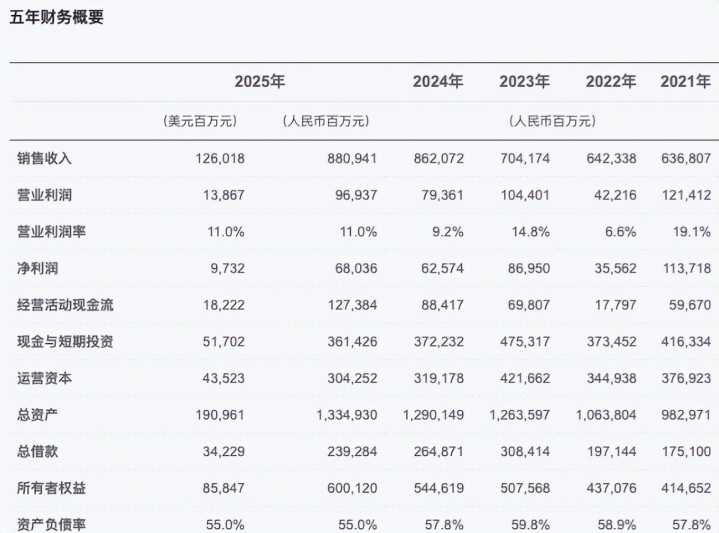Viewport: 719px width, 533px height.
Task: Select the 704,174 cell
Action: coord(525,159)
